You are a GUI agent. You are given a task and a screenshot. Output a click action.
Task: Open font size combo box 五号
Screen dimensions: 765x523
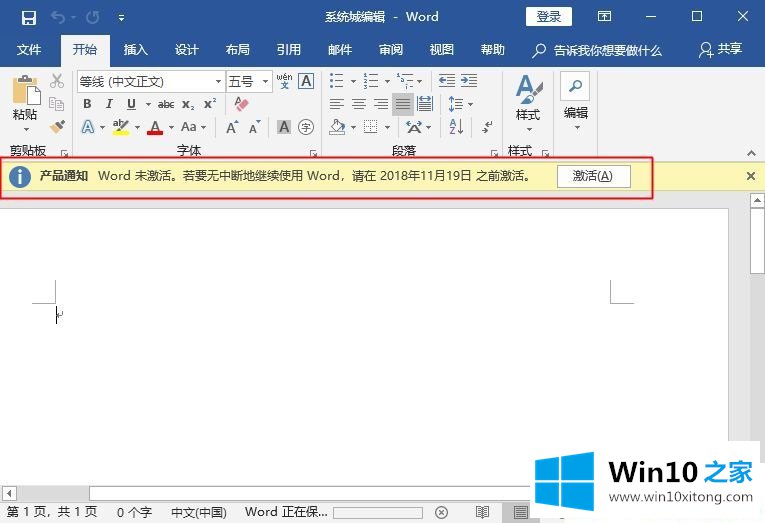(249, 81)
